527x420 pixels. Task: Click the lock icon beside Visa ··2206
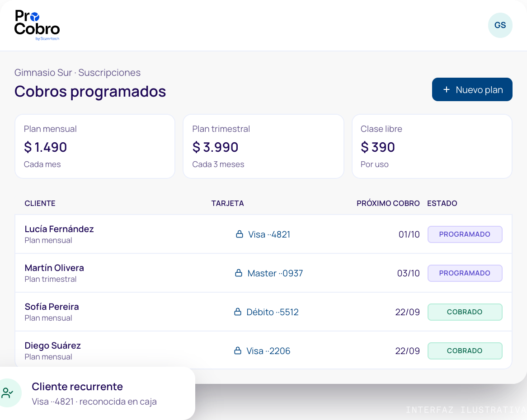(x=238, y=351)
